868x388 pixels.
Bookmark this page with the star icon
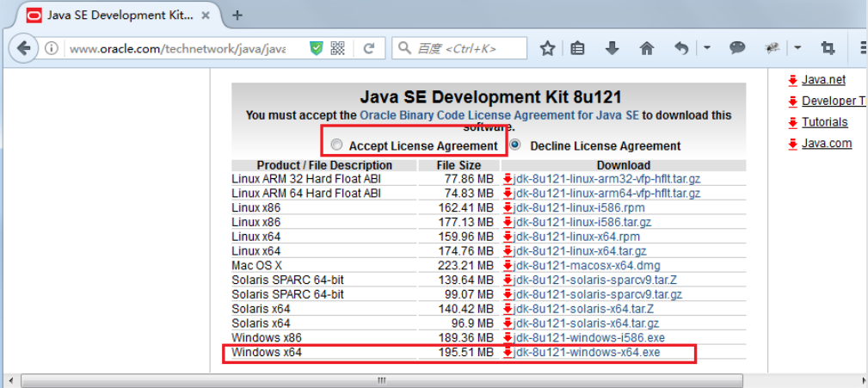(547, 49)
